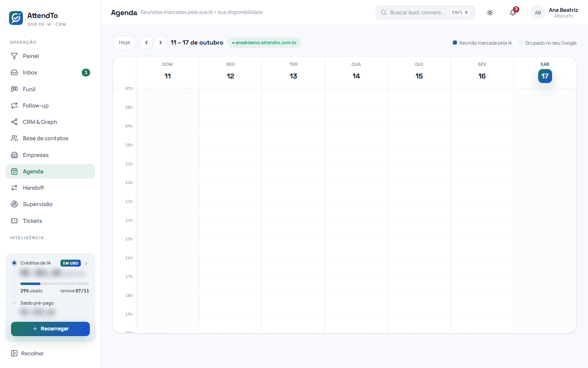This screenshot has width=588, height=368.
Task: Collapse sidebar with Recolher
Action: point(27,353)
